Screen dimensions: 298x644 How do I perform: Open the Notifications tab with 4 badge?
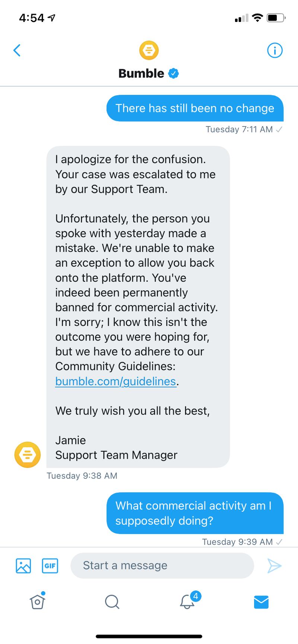point(187,601)
